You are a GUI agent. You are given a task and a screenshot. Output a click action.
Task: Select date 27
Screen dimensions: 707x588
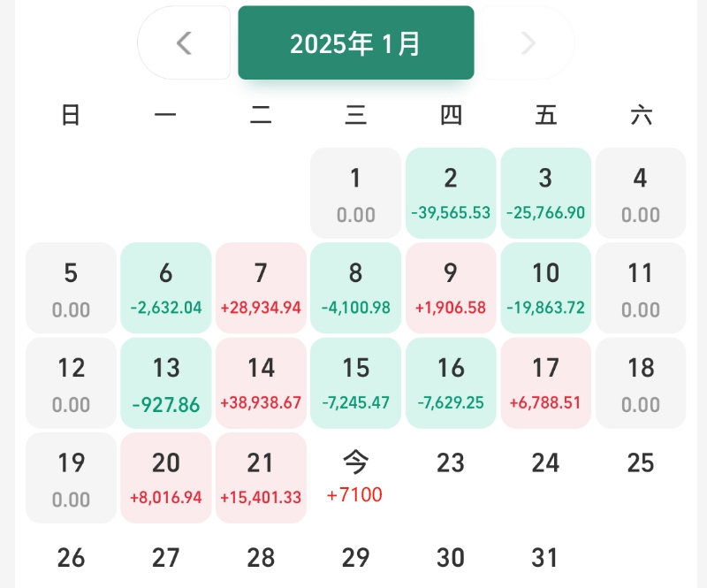pos(166,558)
